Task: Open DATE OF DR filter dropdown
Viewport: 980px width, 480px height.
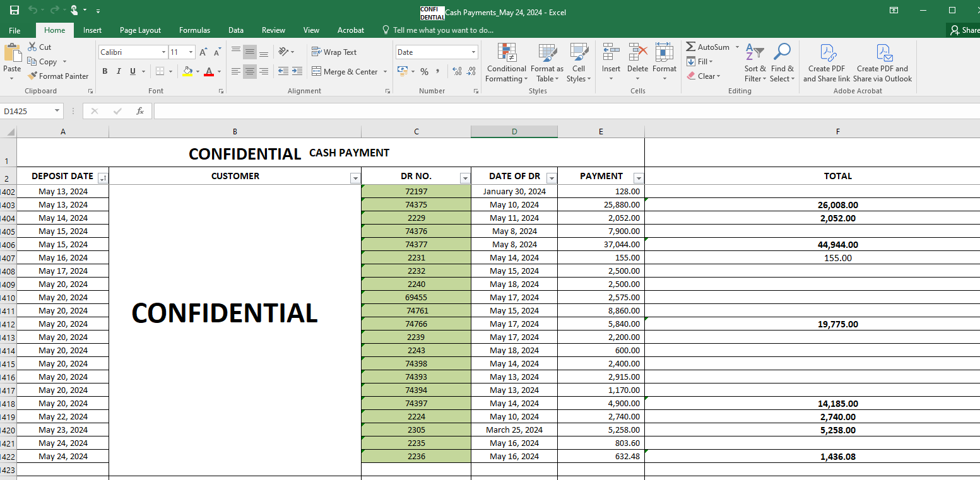Action: pos(552,178)
